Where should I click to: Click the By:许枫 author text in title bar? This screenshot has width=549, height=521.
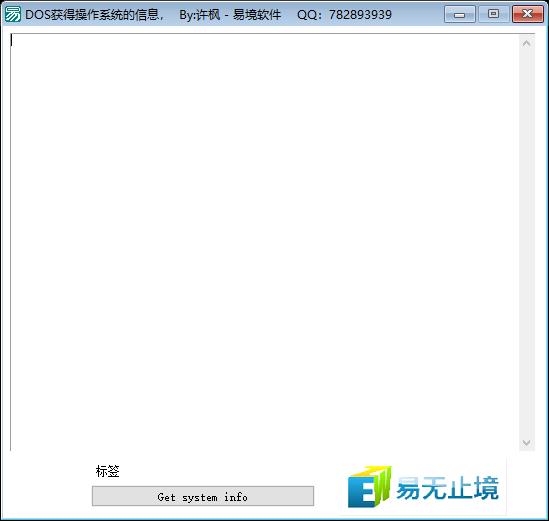point(200,15)
